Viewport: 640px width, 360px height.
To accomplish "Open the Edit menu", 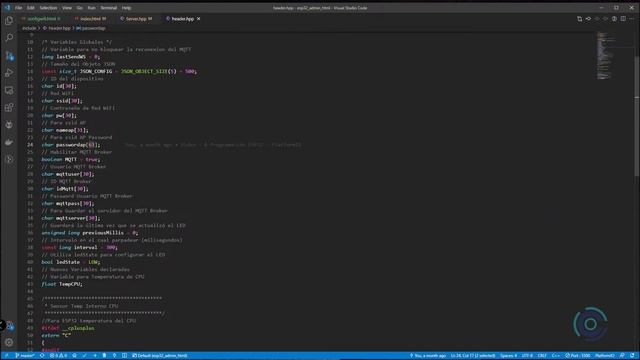I will pyautogui.click(x=31, y=8).
